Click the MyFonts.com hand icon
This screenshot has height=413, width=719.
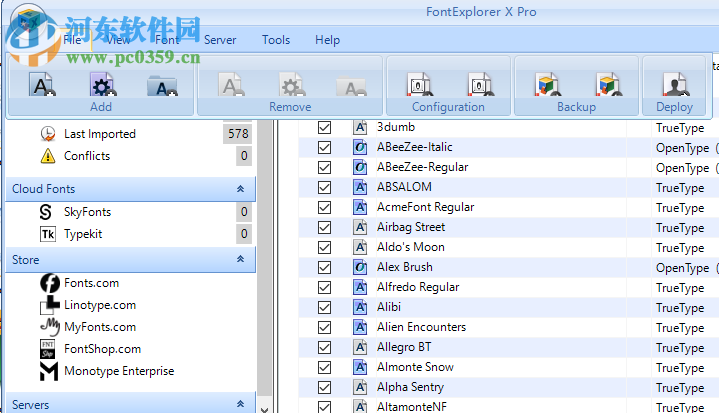[x=50, y=327]
